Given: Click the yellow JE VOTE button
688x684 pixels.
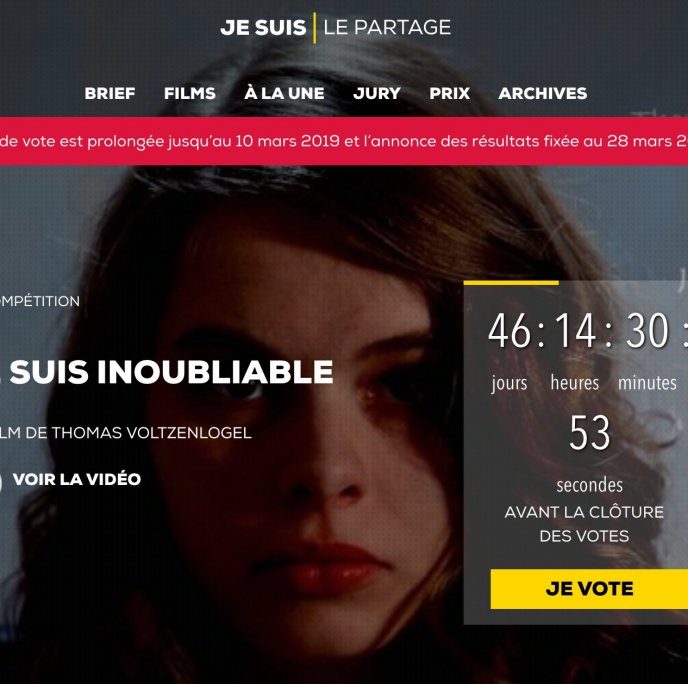Looking at the screenshot, I should tap(589, 589).
